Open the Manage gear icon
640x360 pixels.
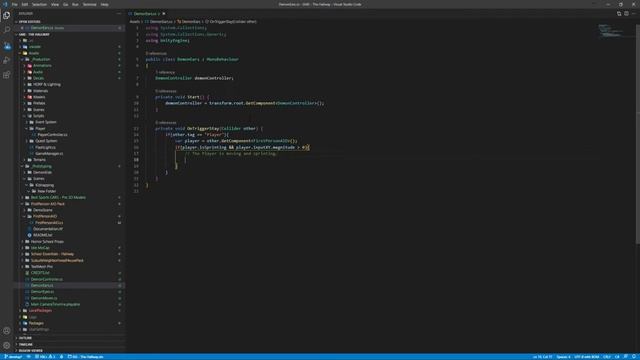(7, 346)
